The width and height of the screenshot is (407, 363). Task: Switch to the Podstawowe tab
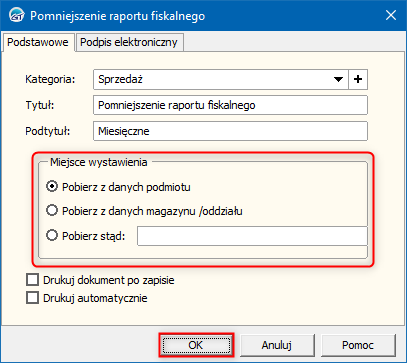pyautogui.click(x=38, y=42)
